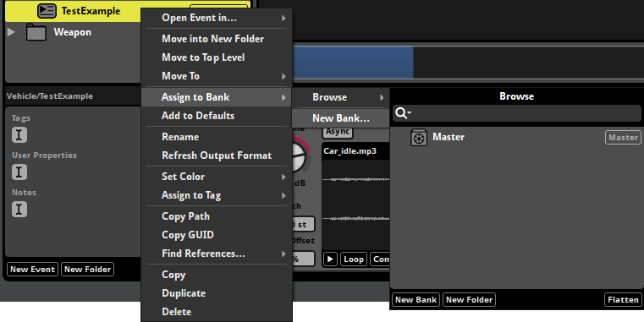Click the New Event button
The image size is (644, 322).
click(32, 270)
